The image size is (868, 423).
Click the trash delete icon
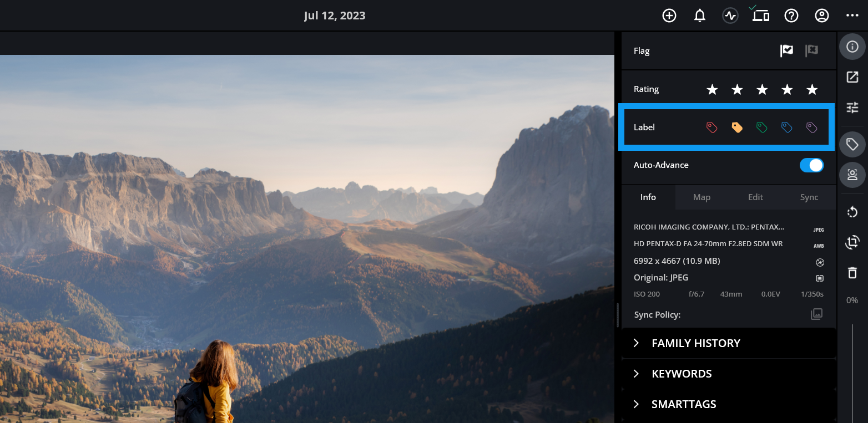click(x=852, y=272)
